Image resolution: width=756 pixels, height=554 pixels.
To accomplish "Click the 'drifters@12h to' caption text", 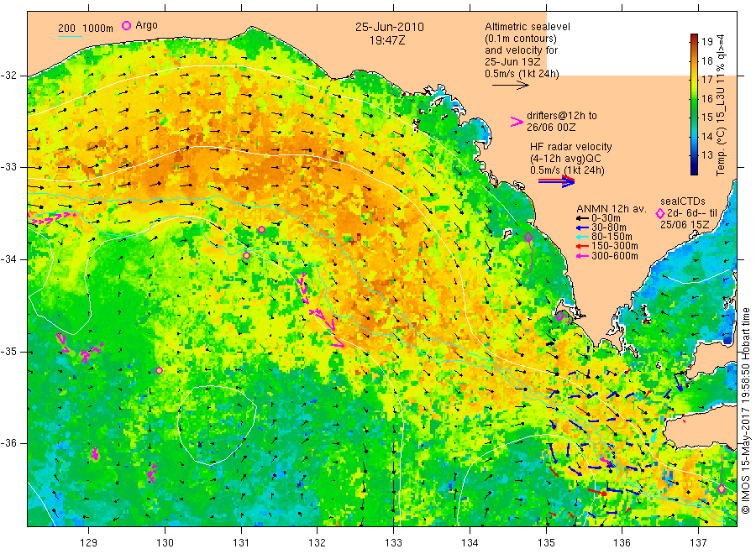I will coord(562,116).
